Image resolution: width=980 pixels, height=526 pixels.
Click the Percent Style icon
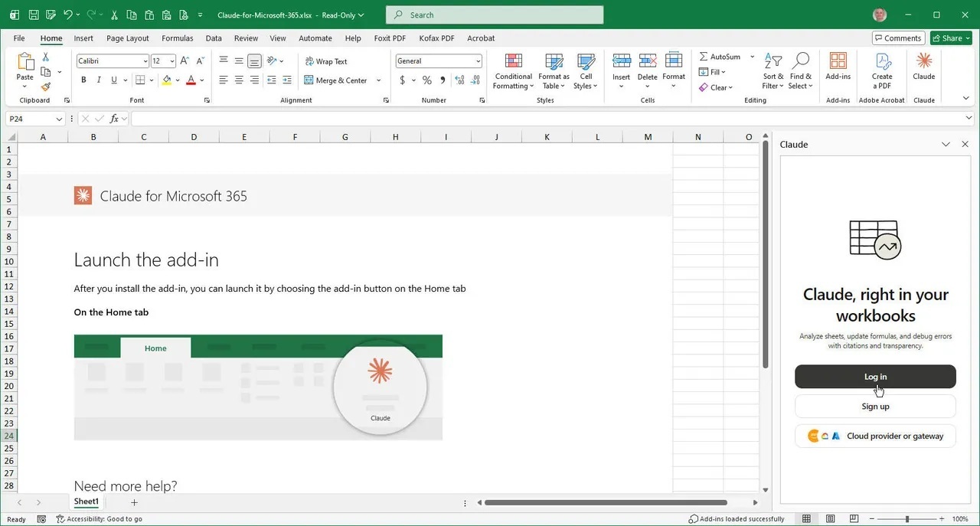[x=426, y=80]
